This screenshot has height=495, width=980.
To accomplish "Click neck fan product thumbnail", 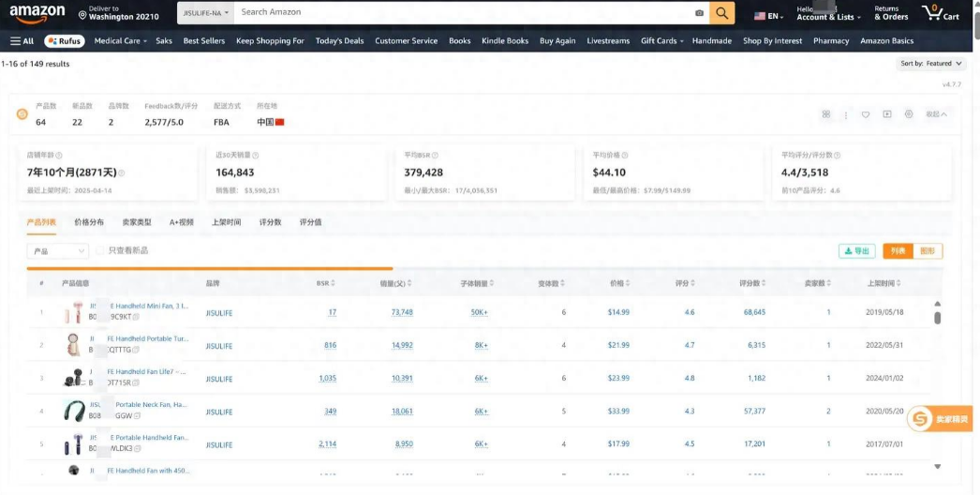I will click(74, 411).
